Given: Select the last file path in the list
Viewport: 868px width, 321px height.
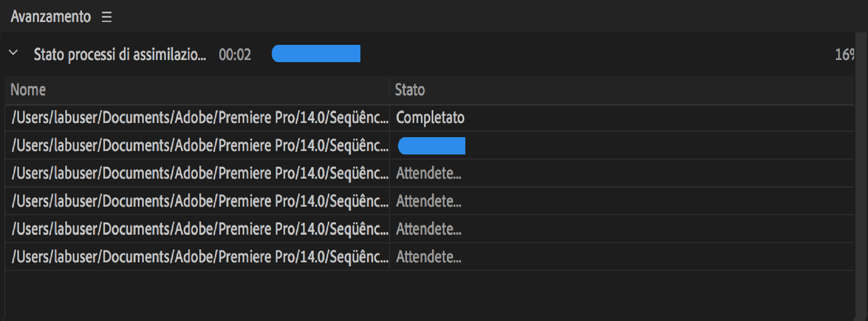Looking at the screenshot, I should tap(200, 257).
